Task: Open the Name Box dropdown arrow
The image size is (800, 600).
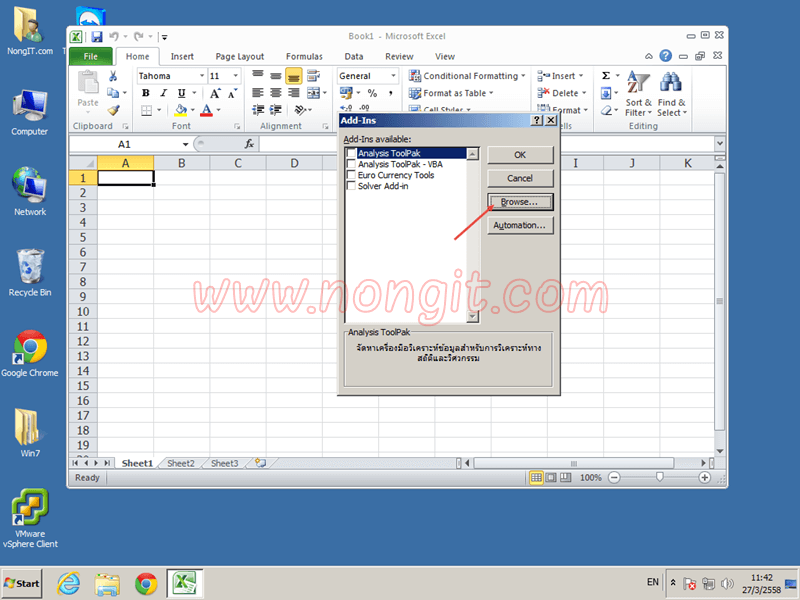Action: click(185, 144)
